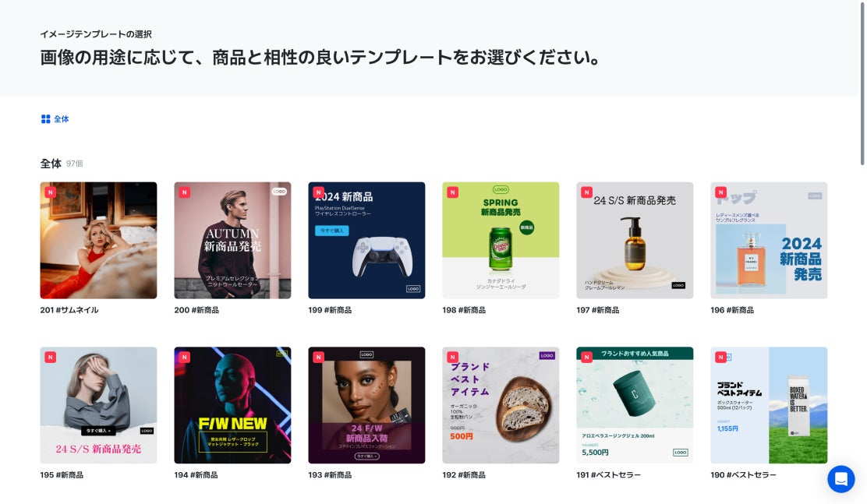Choose the AUTUMN 新商品発売 sweater template

(x=232, y=241)
